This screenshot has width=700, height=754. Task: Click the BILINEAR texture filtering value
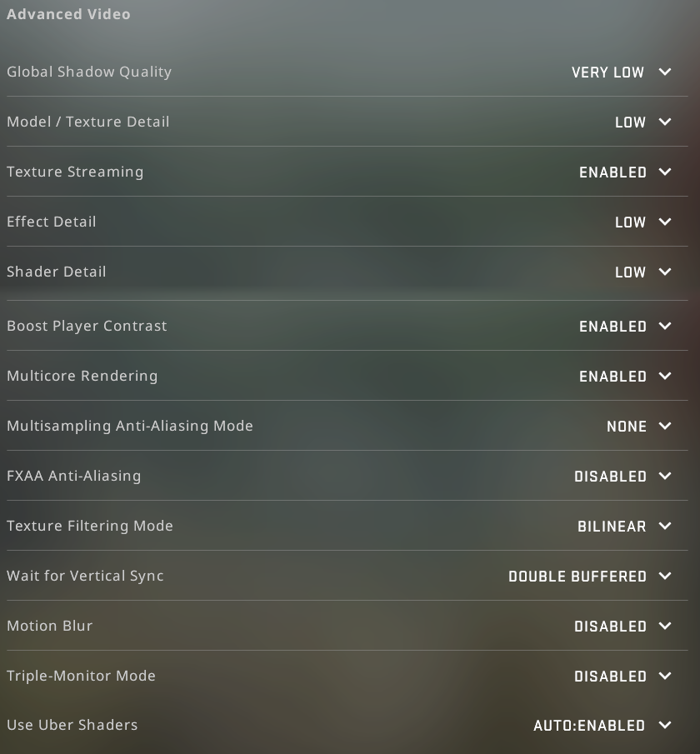(x=612, y=527)
